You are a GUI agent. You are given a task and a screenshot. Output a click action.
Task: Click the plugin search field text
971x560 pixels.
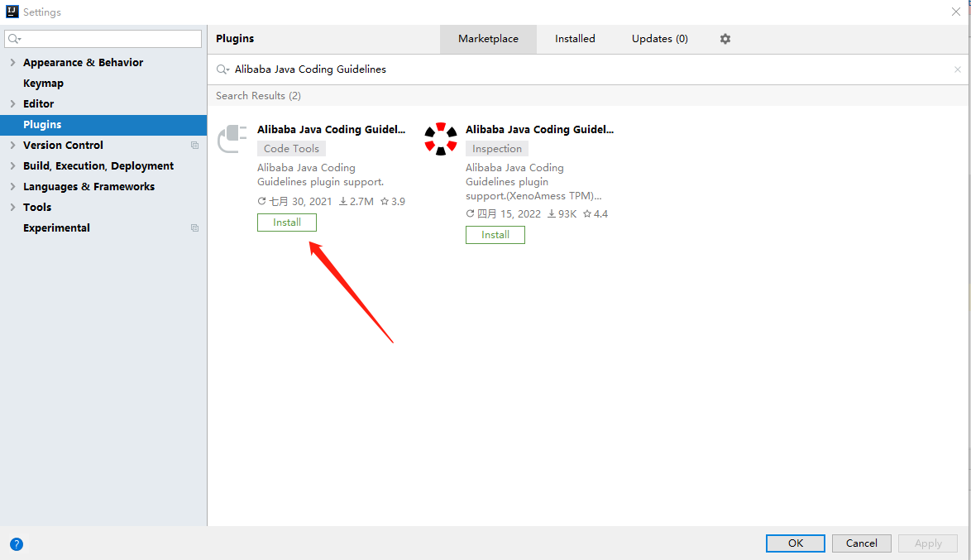coord(310,69)
